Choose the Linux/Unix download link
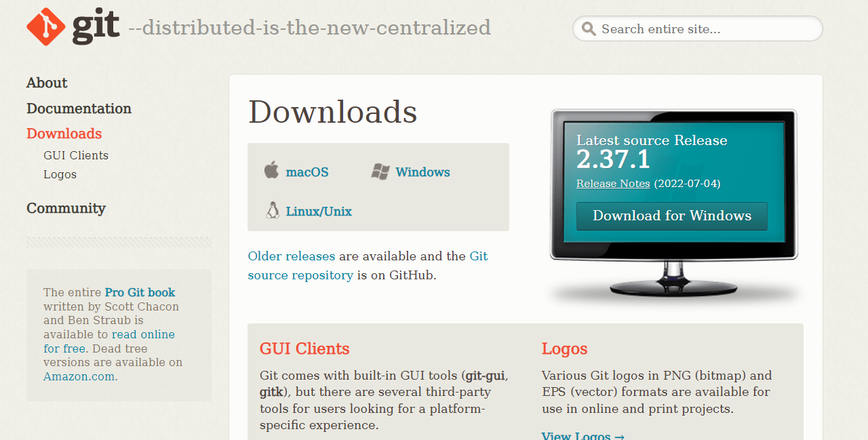This screenshot has height=440, width=868. point(319,212)
